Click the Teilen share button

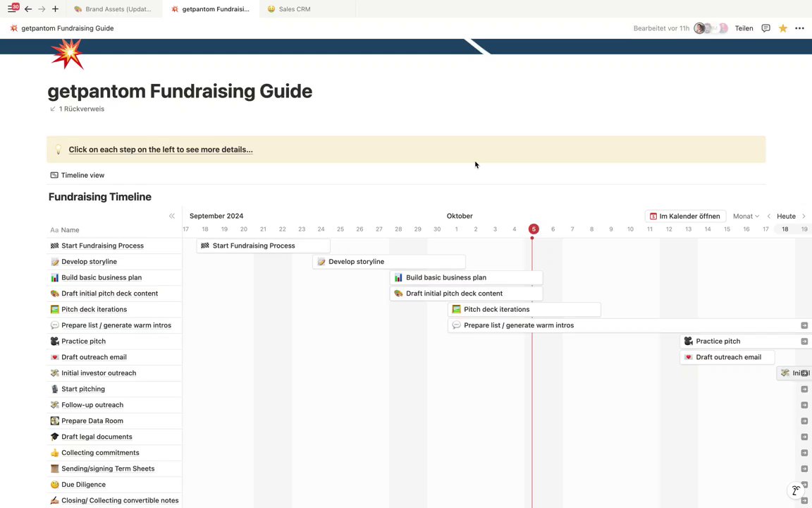click(744, 28)
